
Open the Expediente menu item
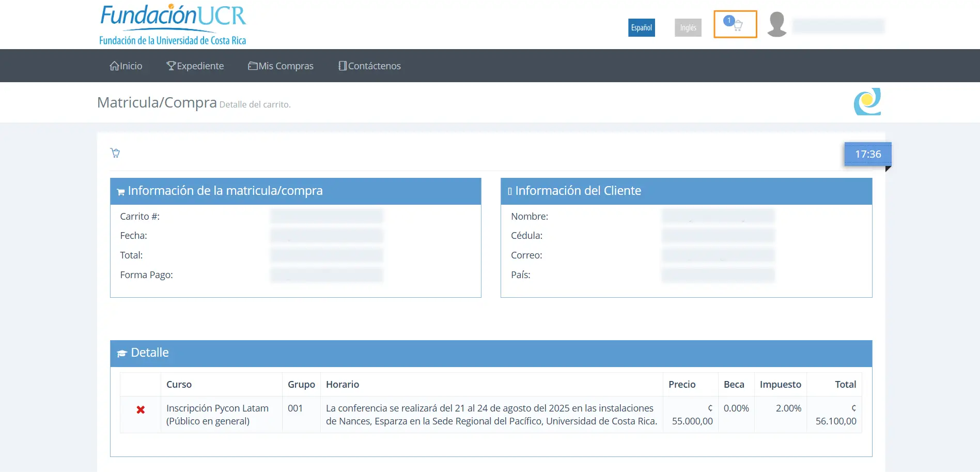point(195,66)
